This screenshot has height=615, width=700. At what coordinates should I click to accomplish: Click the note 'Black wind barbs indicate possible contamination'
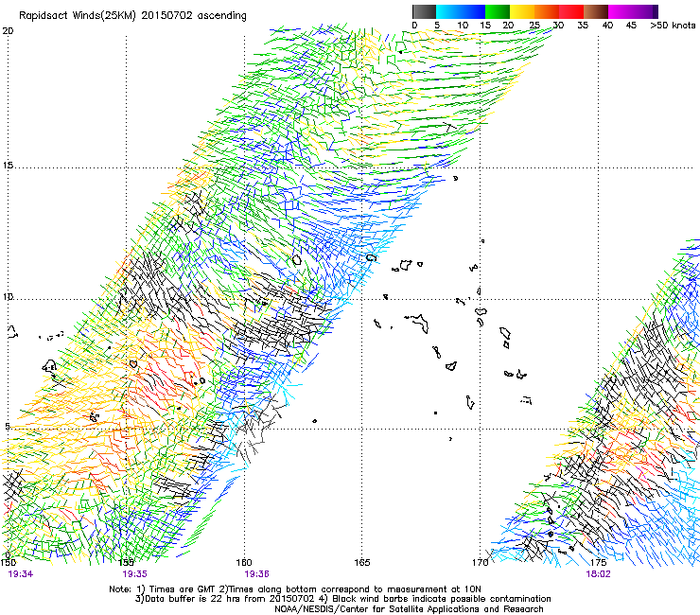[442, 599]
